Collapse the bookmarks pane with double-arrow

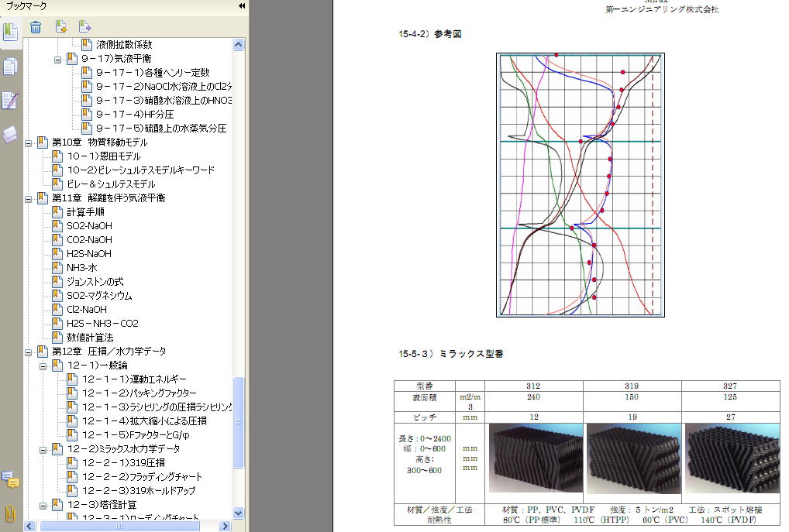[x=242, y=6]
